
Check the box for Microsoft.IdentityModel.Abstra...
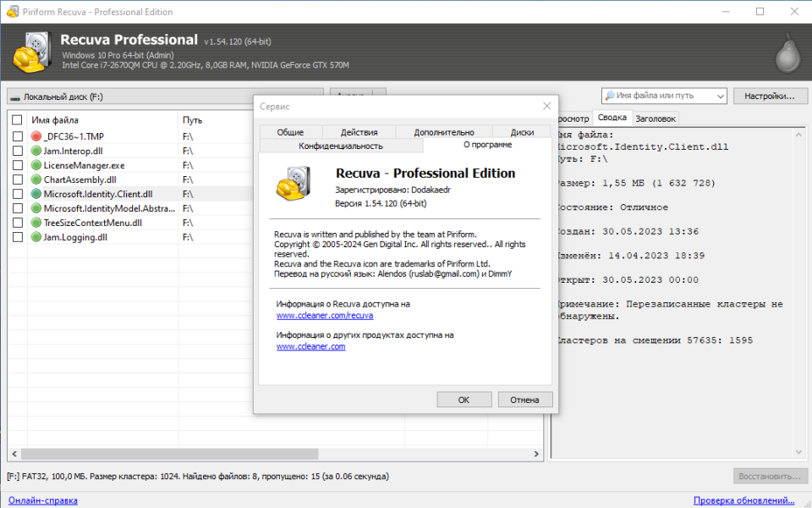[18, 208]
